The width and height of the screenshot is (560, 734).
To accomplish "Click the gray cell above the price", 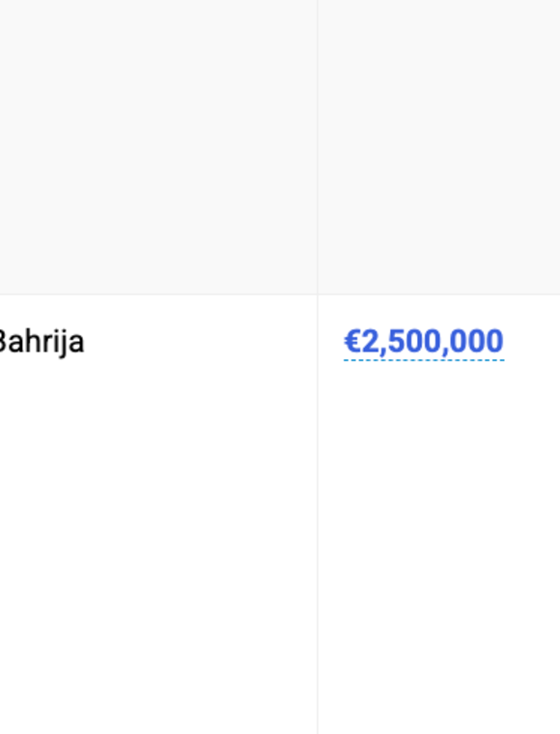I will pyautogui.click(x=439, y=147).
